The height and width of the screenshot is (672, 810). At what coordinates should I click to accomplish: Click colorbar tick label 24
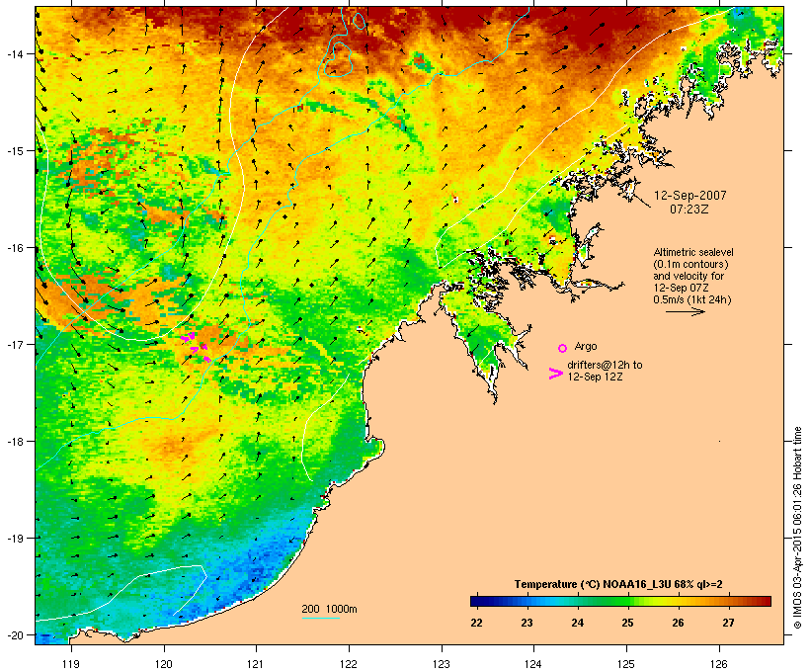click(577, 623)
